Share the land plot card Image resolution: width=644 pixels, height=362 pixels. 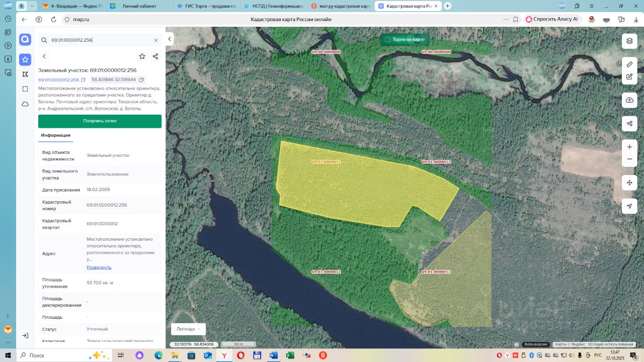[155, 56]
